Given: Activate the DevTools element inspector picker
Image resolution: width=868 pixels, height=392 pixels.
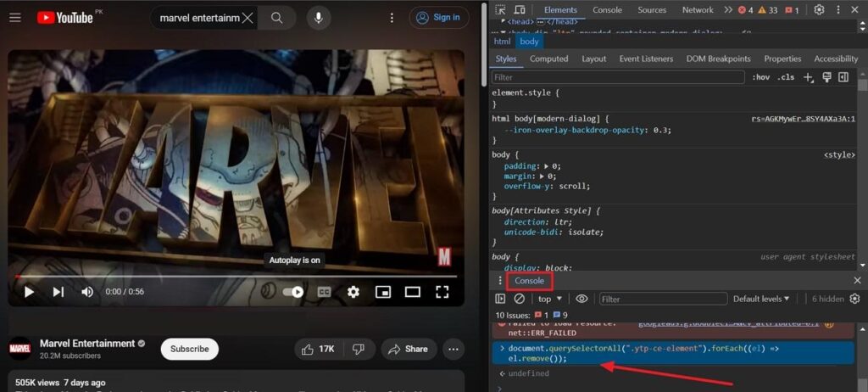Looking at the screenshot, I should (x=500, y=10).
